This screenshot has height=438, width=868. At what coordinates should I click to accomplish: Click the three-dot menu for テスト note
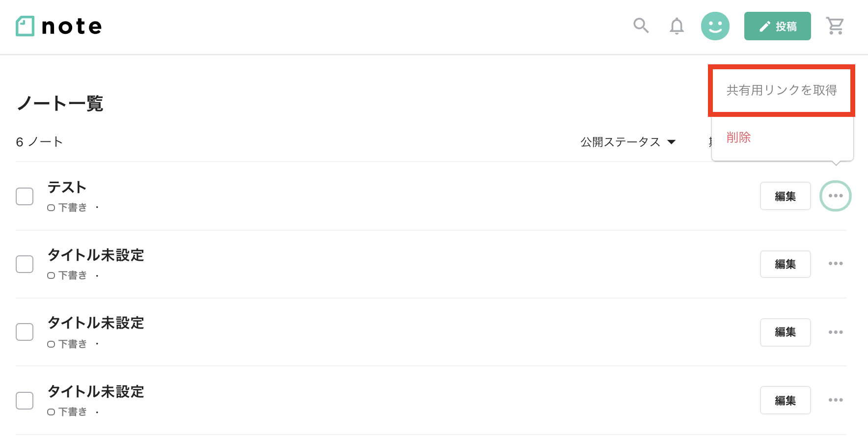(836, 196)
